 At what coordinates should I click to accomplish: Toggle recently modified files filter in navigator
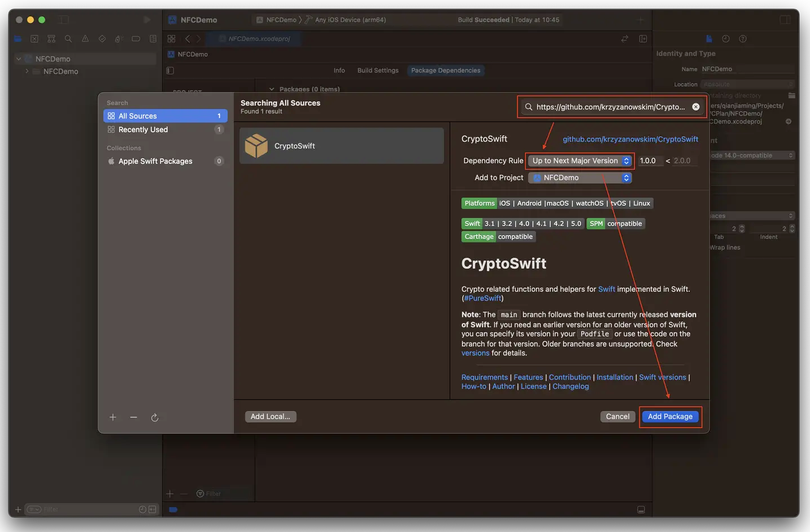143,509
